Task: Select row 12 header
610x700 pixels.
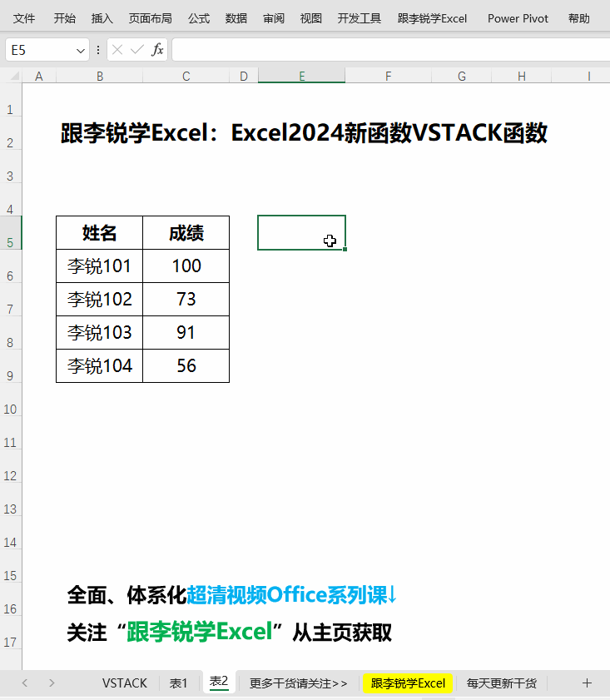Action: [10, 466]
